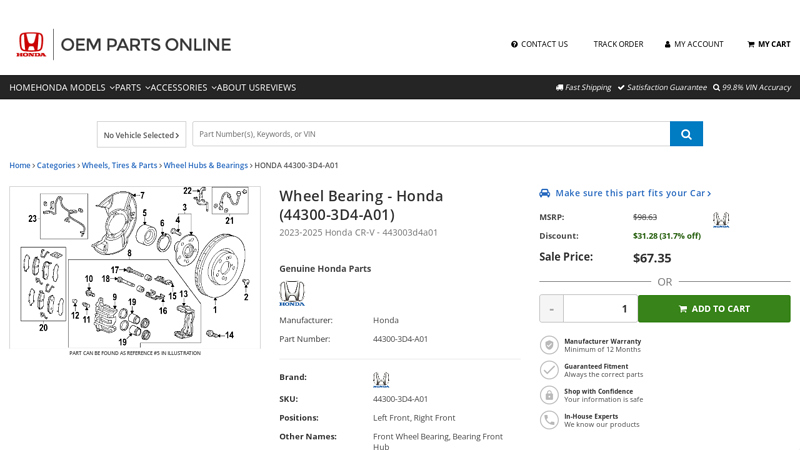The image size is (800, 450).
Task: Open My Cart from the header
Action: (x=768, y=44)
